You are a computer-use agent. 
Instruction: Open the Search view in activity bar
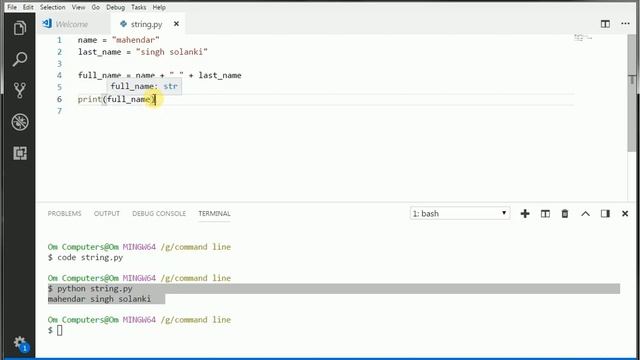coord(20,59)
